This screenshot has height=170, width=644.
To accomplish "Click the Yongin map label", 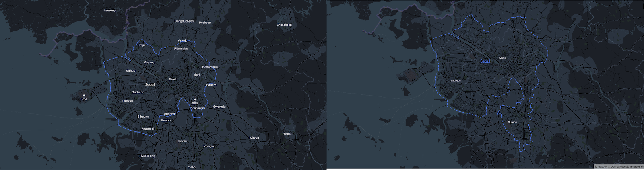I will 209,147.
